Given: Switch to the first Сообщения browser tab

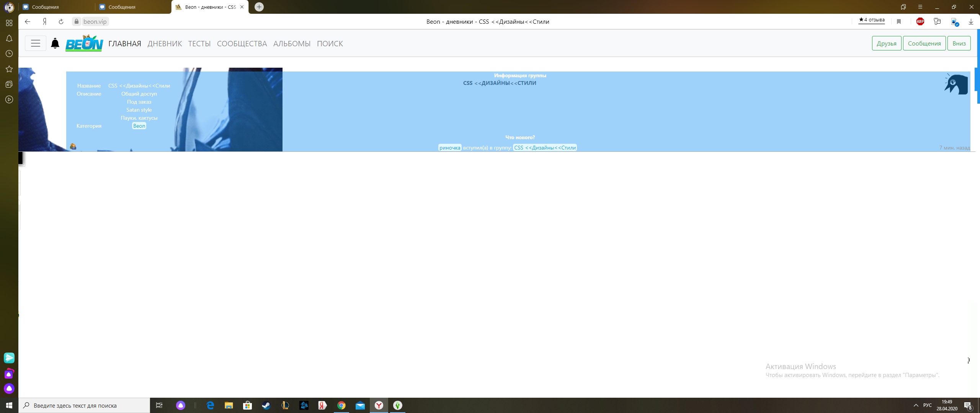Looking at the screenshot, I should pos(57,7).
